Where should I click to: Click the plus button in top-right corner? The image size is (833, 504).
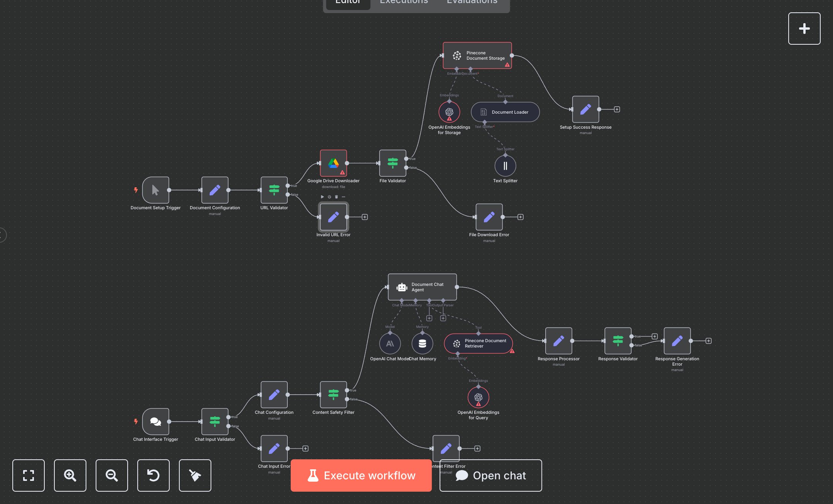click(x=804, y=28)
